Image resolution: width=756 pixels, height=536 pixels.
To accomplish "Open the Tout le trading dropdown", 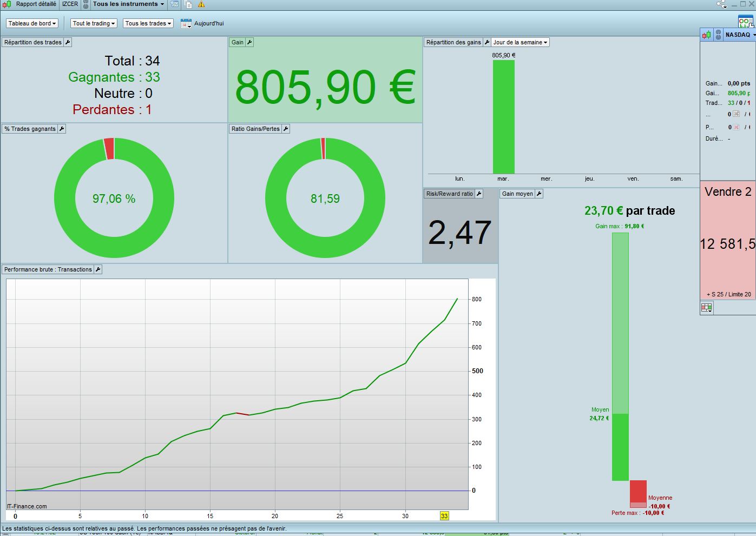I will tap(94, 23).
